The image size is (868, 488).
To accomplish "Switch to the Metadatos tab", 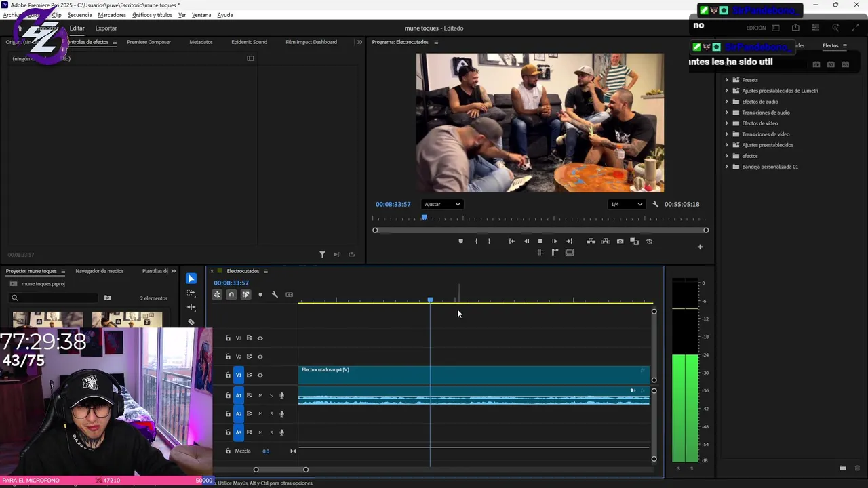I will pos(201,42).
